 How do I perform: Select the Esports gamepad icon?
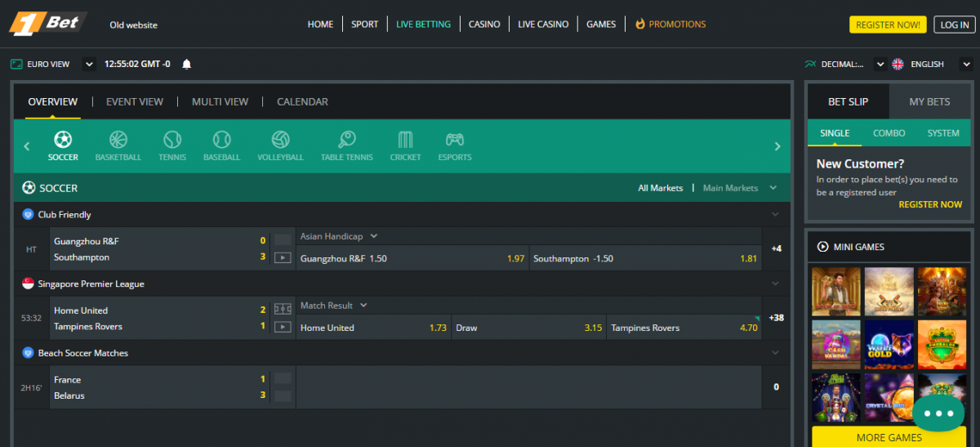click(455, 139)
